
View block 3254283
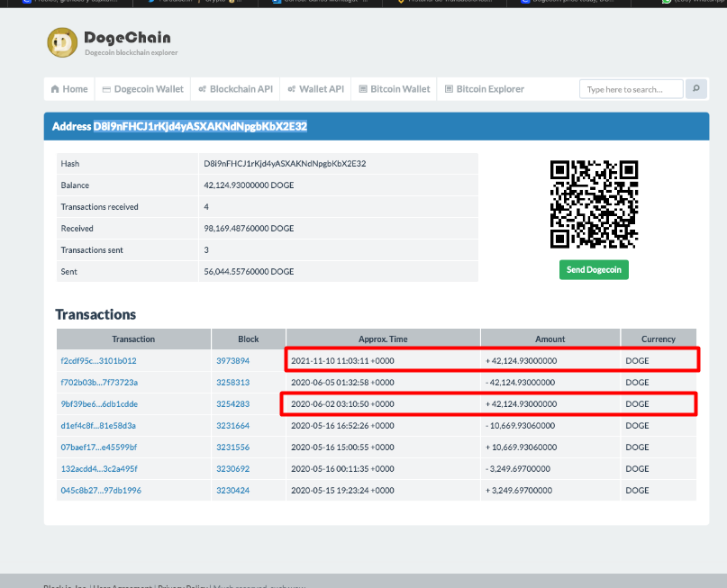(x=232, y=404)
